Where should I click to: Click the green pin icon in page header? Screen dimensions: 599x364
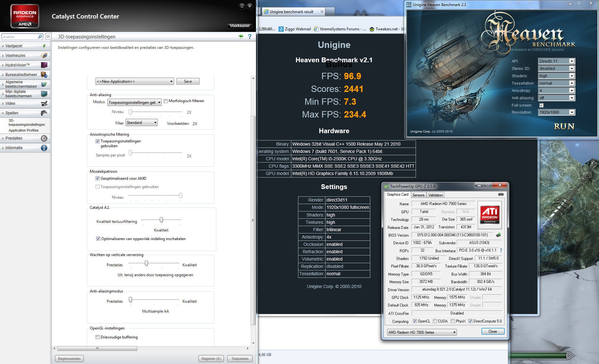tap(241, 37)
